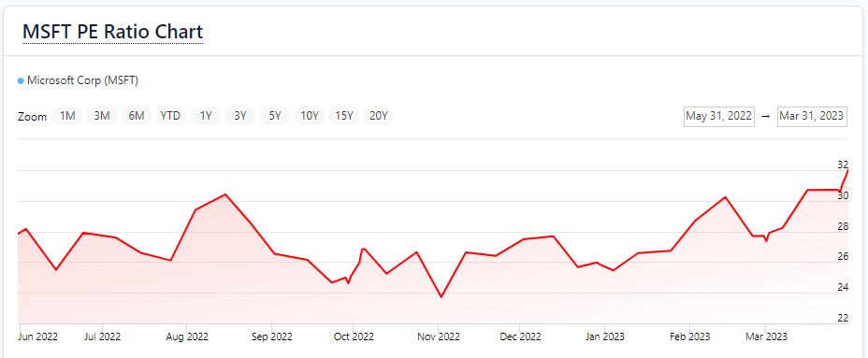868x358 pixels.
Task: Click the Dec 2022 axis label
Action: [x=520, y=337]
